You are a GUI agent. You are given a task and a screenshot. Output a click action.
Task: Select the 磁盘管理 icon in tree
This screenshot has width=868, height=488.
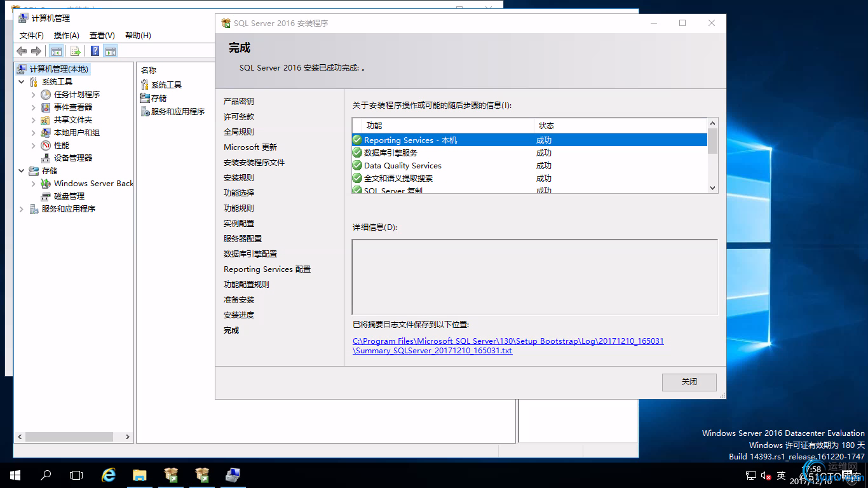coord(46,196)
